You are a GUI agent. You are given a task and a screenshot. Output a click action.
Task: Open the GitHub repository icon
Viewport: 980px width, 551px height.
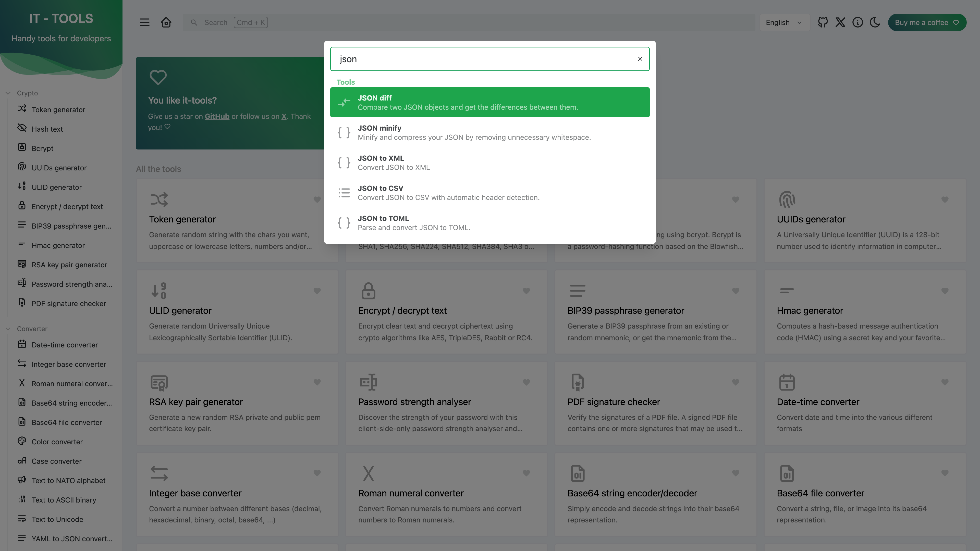pos(823,22)
